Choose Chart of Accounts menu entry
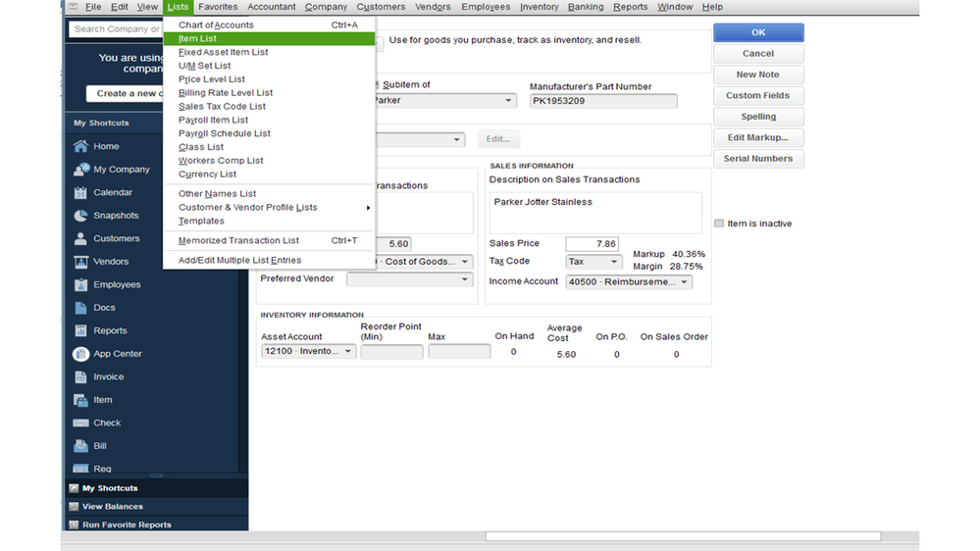The image size is (980, 551). click(270, 25)
